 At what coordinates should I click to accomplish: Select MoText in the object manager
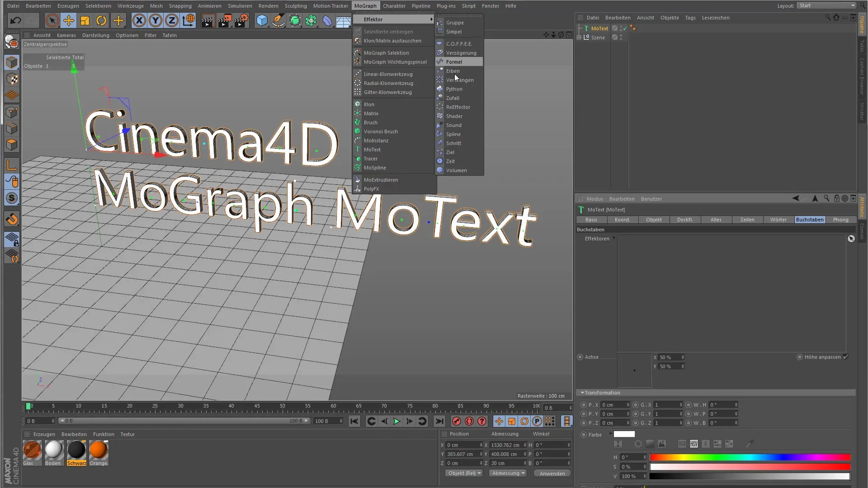599,28
